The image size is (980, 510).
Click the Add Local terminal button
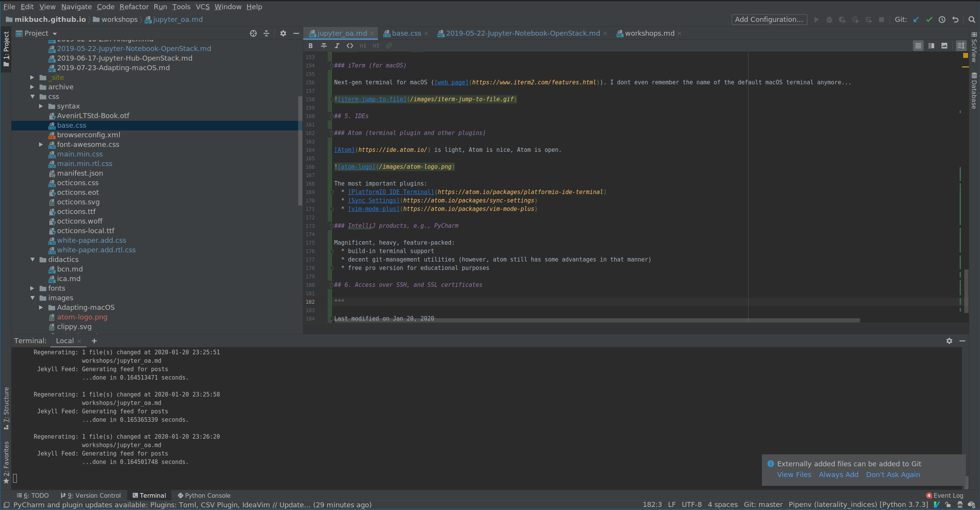94,340
